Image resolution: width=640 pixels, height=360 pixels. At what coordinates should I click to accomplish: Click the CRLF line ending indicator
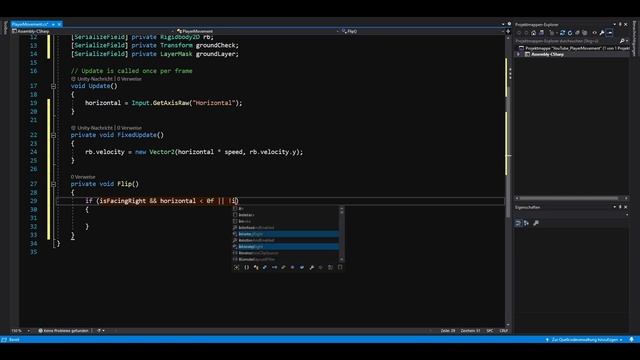click(504, 331)
